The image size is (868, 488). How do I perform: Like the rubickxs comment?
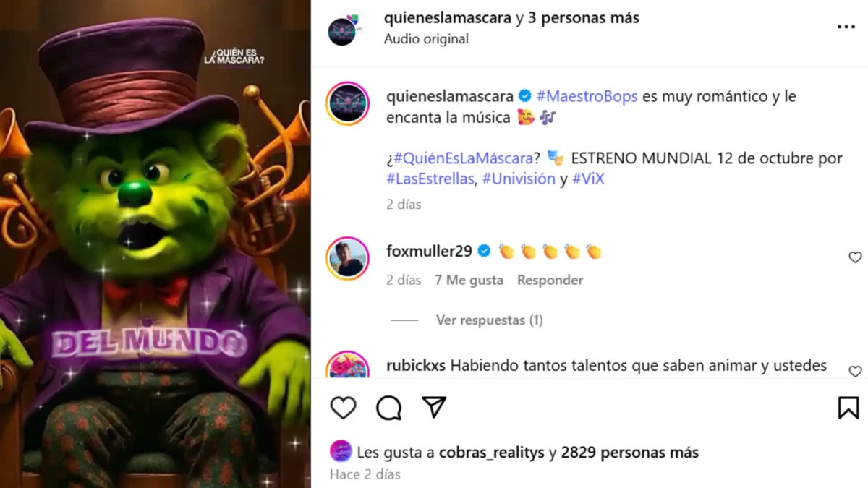pyautogui.click(x=855, y=371)
